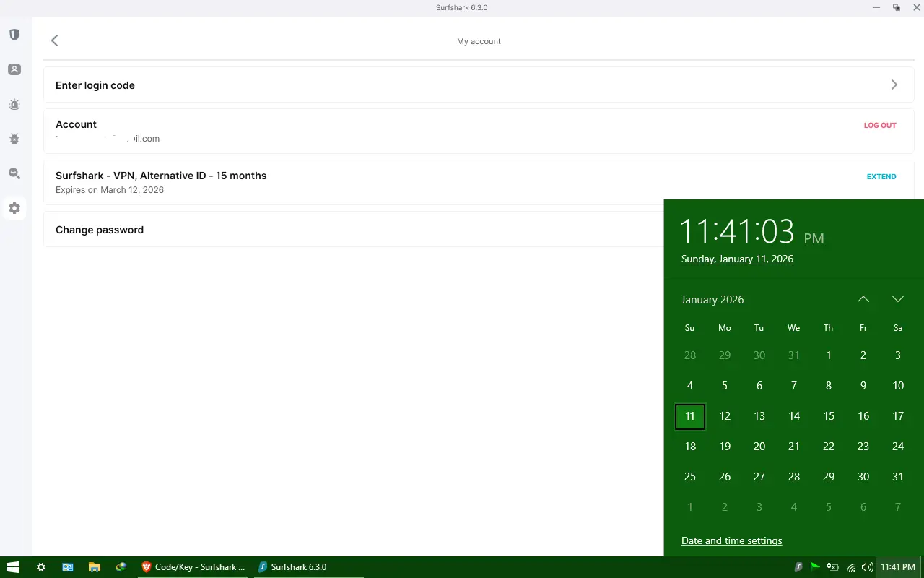Open the Alert siren sidebar icon
The image size is (924, 578).
tap(14, 104)
